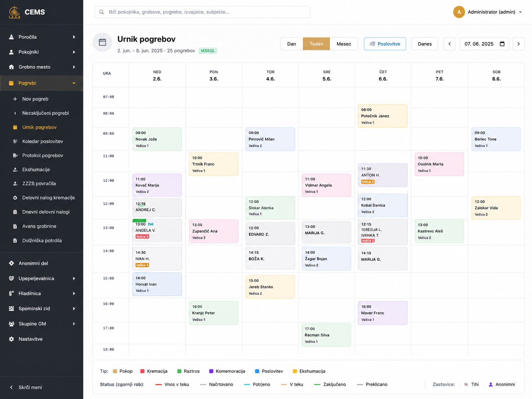Click the Urnik pogrebov header calendar icon
The width and height of the screenshot is (532, 399).
pyautogui.click(x=103, y=42)
